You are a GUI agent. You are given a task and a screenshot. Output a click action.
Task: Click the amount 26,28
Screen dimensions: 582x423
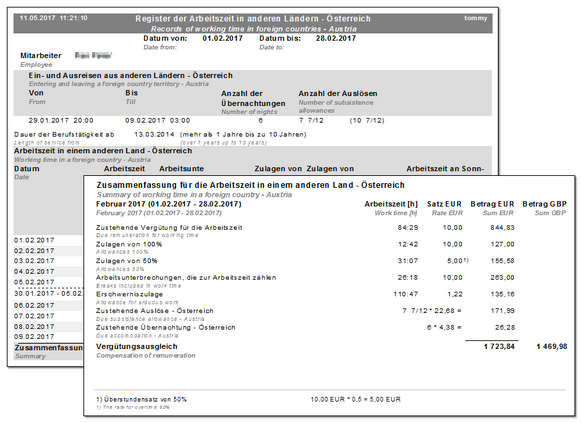coord(504,328)
